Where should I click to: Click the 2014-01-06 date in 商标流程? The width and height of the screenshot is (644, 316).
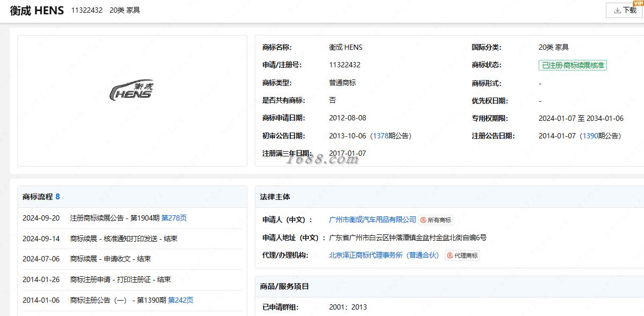41,300
